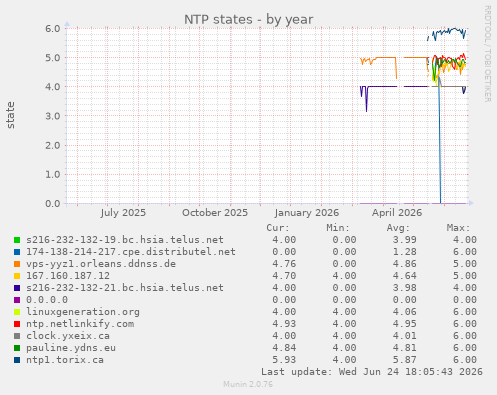497x395 pixels.
Task: Click the Avg: column header
Action: (x=398, y=228)
